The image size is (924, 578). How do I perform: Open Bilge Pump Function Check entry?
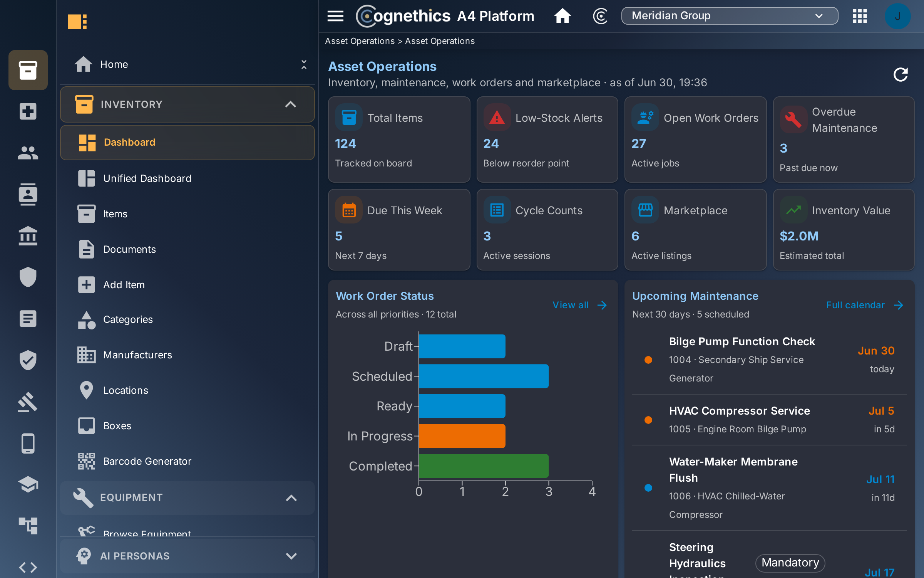click(769, 360)
